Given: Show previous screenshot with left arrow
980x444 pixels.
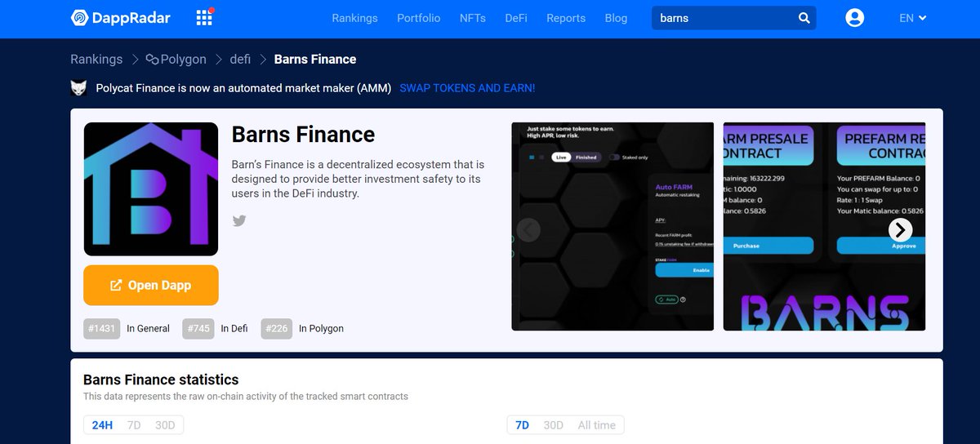Looking at the screenshot, I should [528, 230].
